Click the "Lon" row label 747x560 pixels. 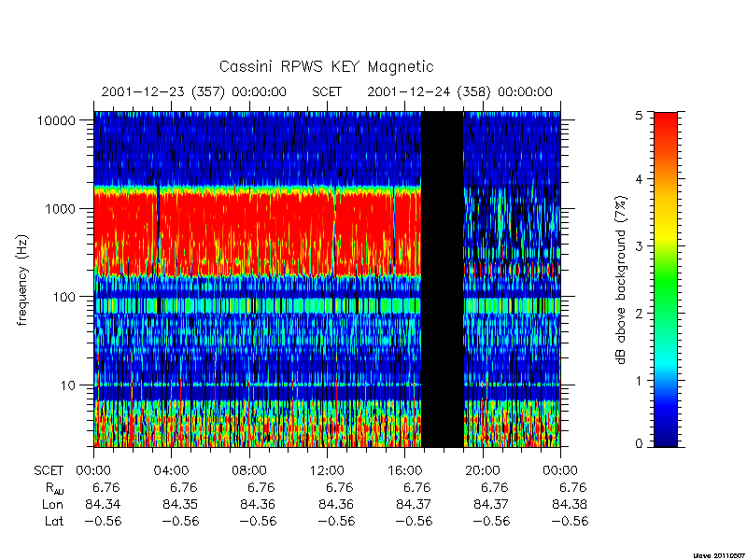[x=52, y=504]
